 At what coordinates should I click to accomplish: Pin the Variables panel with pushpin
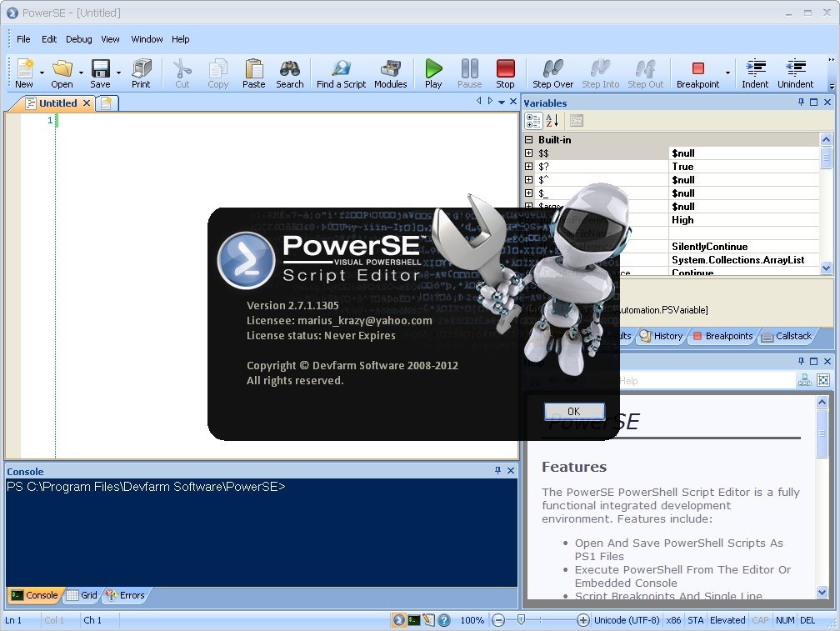[x=802, y=102]
